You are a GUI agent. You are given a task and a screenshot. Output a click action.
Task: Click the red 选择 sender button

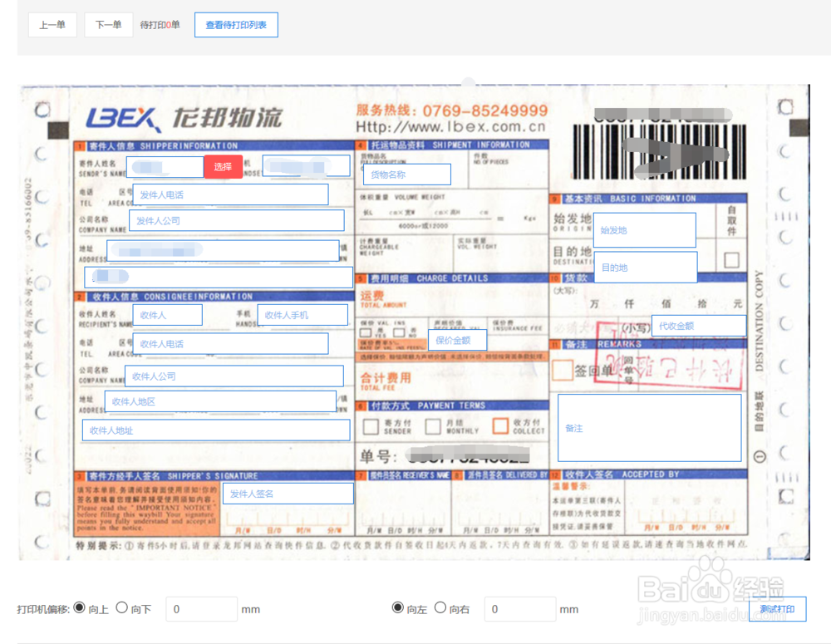(223, 166)
